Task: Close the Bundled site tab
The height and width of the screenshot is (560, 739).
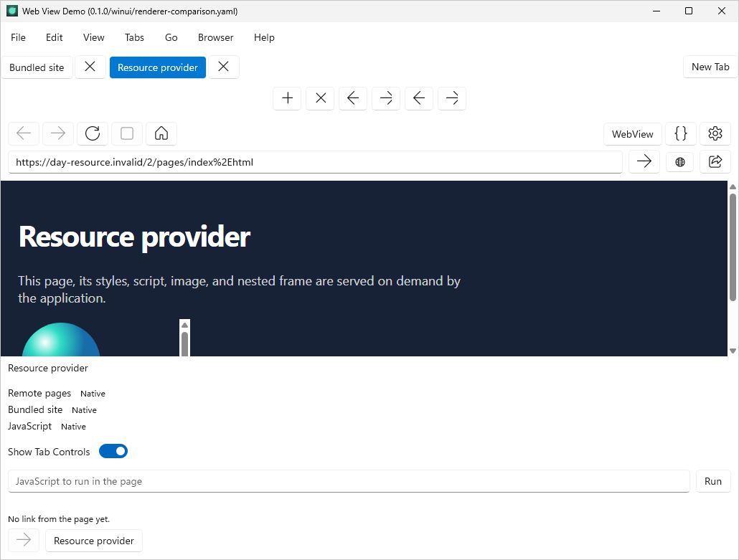Action: [x=90, y=67]
